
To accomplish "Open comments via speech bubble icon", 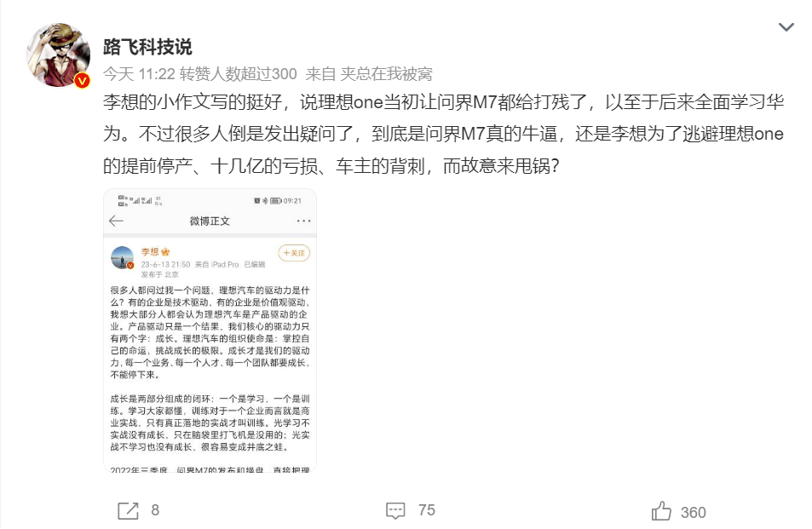I will click(395, 511).
